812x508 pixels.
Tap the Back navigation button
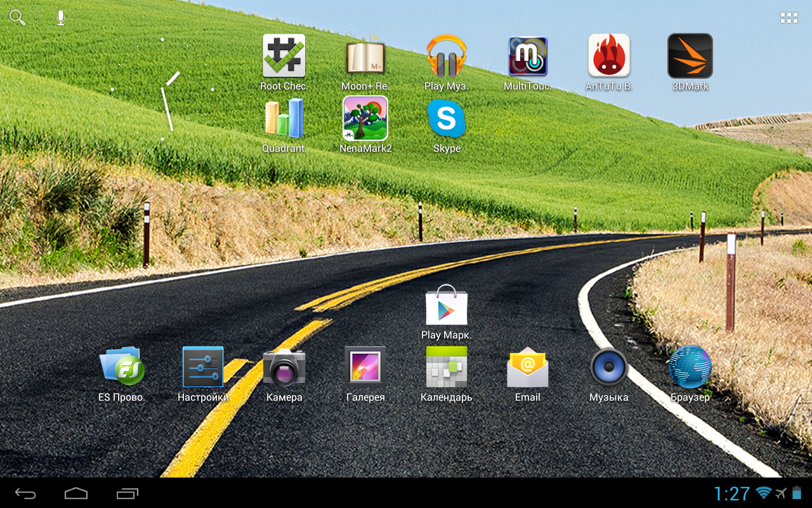click(x=26, y=493)
